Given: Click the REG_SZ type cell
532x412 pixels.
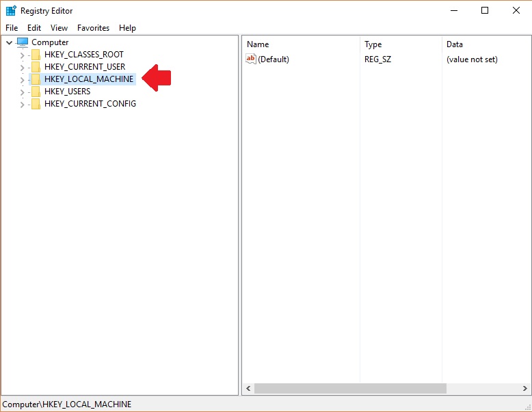Looking at the screenshot, I should coord(377,59).
